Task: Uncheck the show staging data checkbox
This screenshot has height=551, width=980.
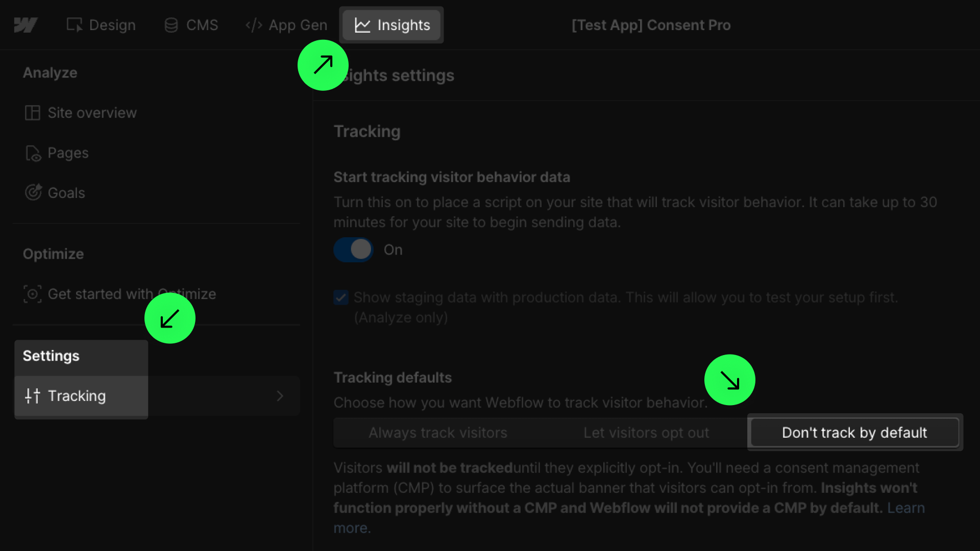Action: (341, 297)
